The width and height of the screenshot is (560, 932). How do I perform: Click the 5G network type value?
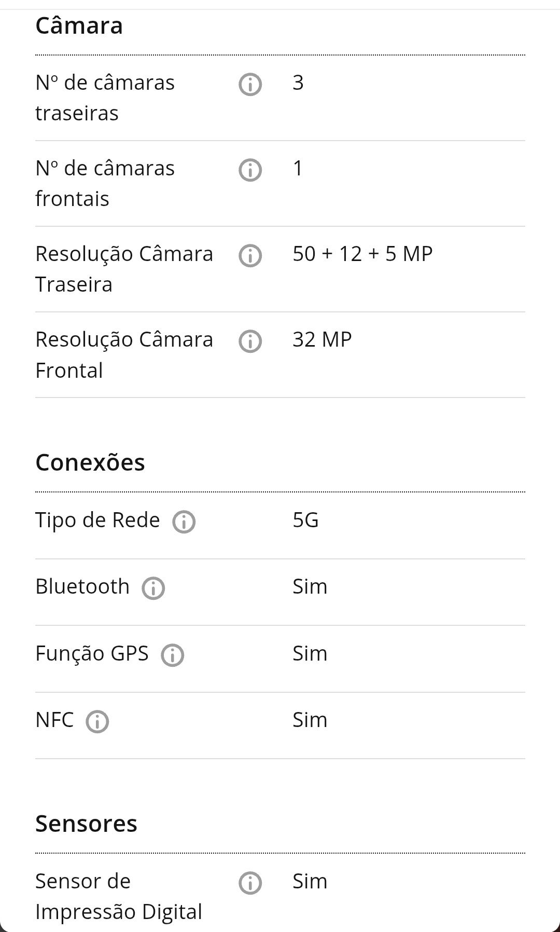click(x=305, y=520)
